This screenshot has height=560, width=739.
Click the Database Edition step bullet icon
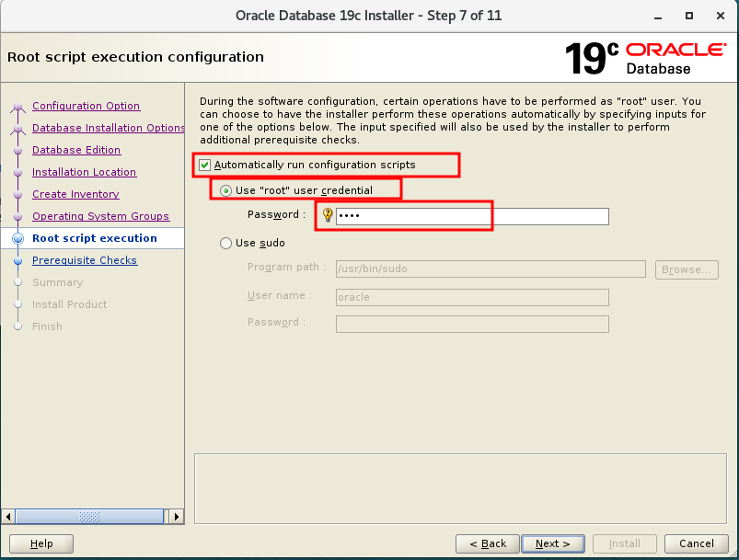[x=17, y=151]
